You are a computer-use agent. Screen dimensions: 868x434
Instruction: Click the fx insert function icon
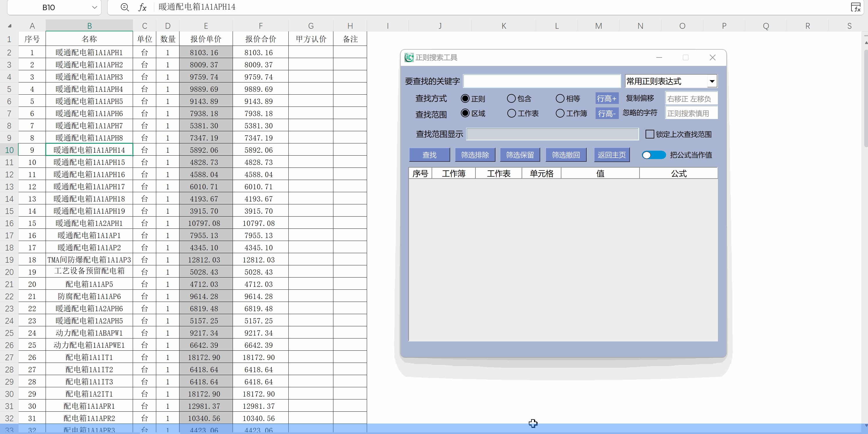[143, 7]
